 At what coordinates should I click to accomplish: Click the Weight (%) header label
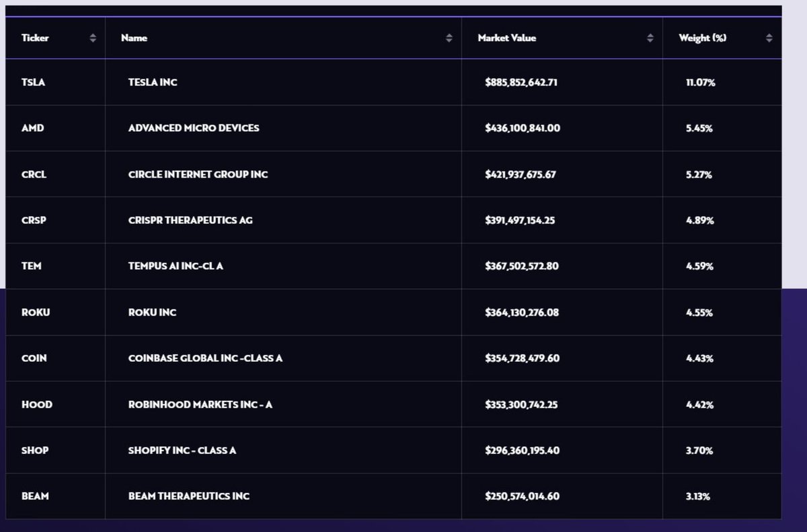[703, 38]
